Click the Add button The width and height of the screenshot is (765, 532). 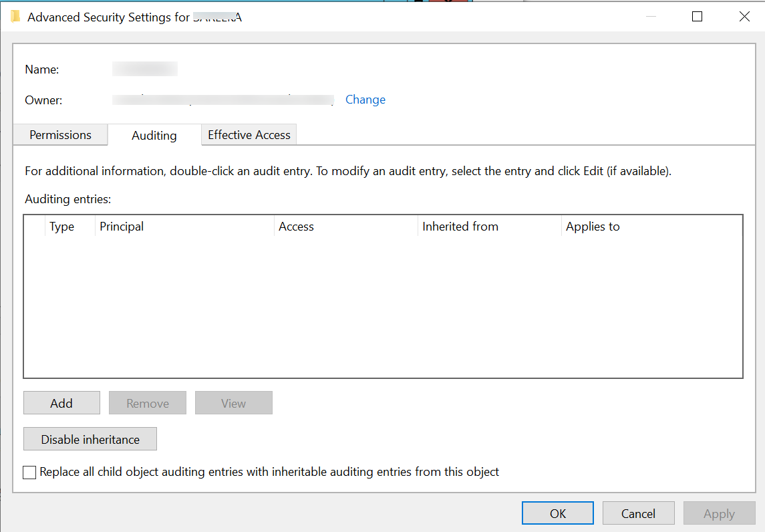pos(61,403)
